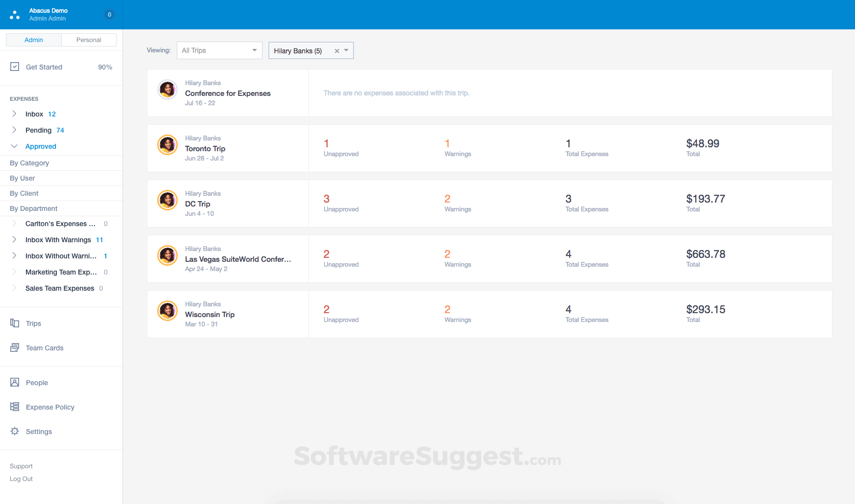Open the Inbox list

pos(34,114)
